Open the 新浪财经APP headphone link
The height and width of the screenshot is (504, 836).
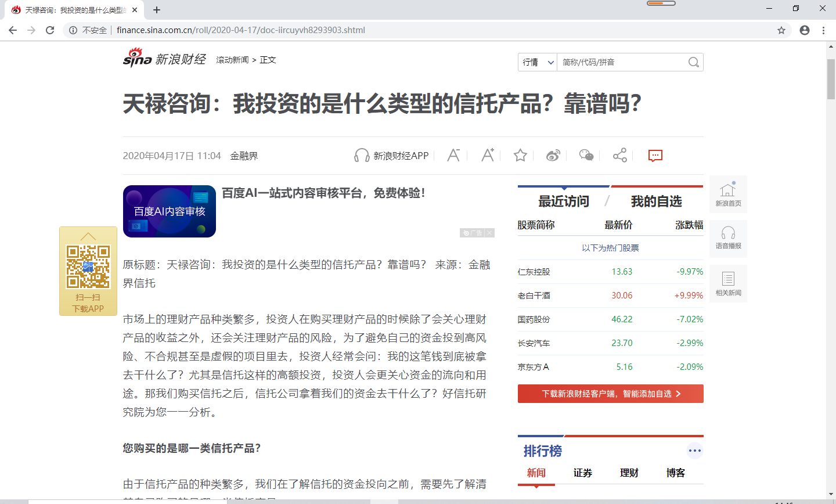391,156
